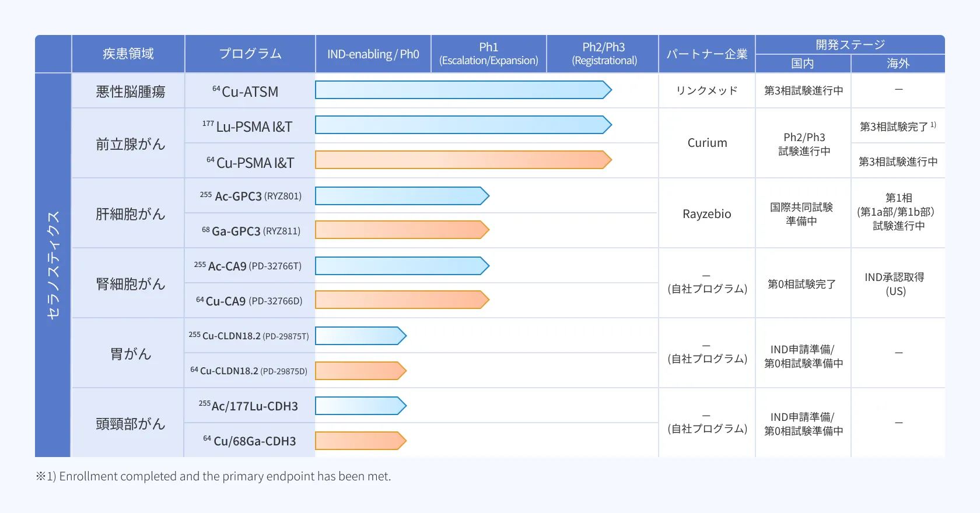Click the Ph2/Ph3 (Registrational) header

(x=604, y=54)
